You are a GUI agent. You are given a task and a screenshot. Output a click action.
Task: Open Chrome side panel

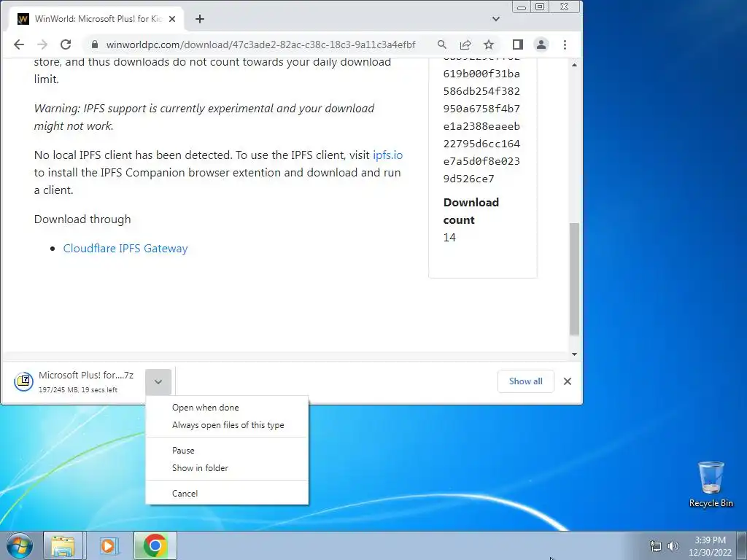click(518, 44)
